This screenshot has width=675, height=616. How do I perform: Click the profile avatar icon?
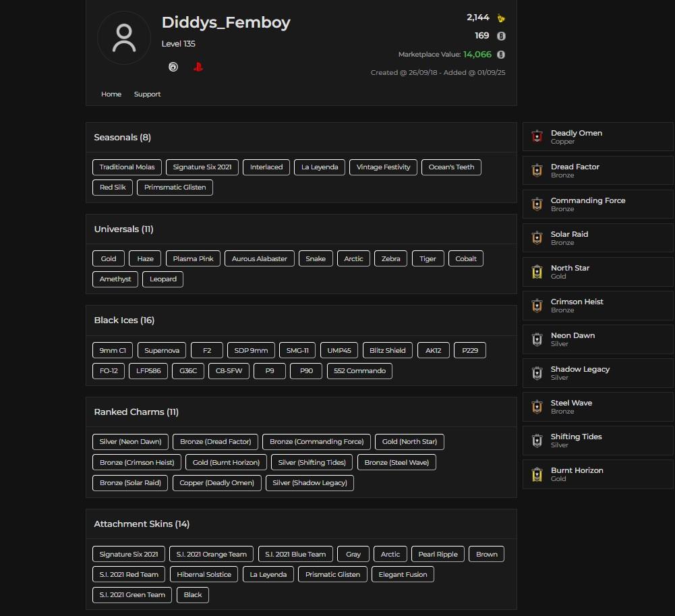tap(124, 38)
